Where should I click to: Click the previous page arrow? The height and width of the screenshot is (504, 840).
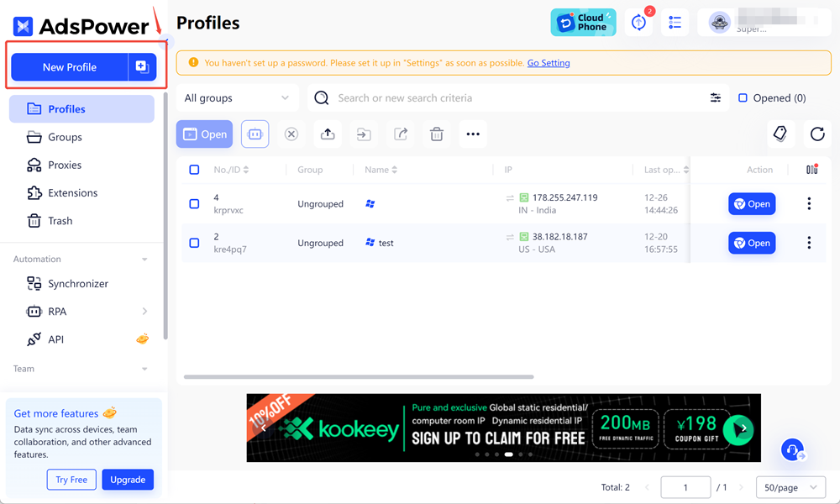(x=647, y=487)
